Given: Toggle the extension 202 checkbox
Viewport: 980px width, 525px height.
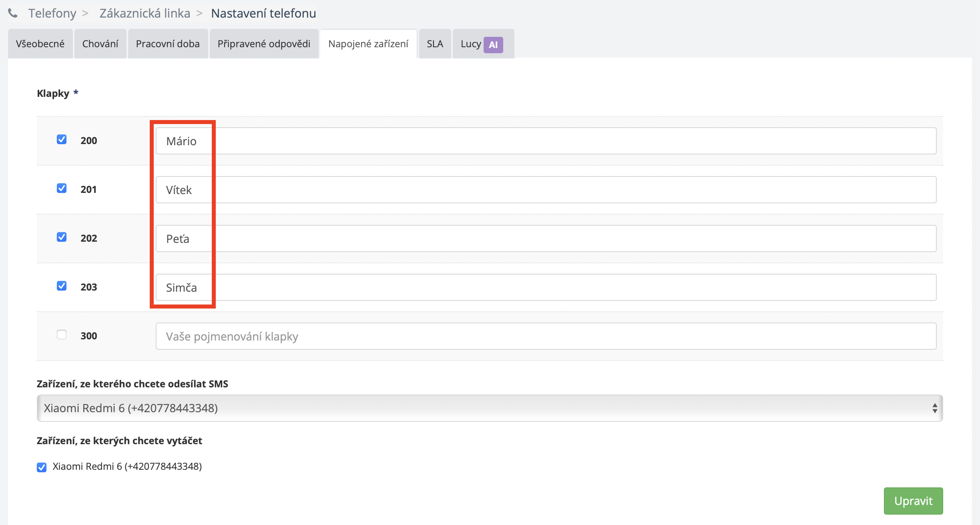Looking at the screenshot, I should coord(62,237).
